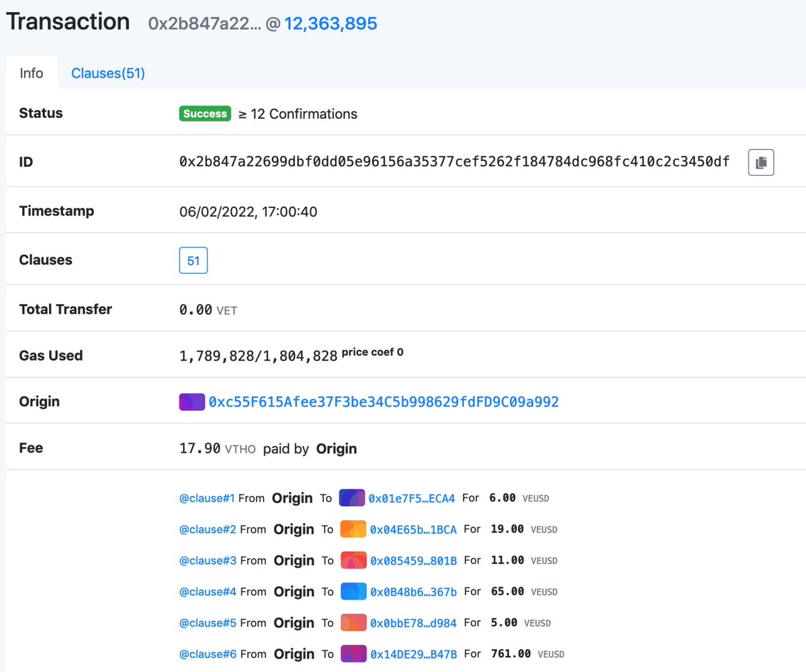Open the @clause#5 link
The image size is (806, 672).
click(x=208, y=622)
